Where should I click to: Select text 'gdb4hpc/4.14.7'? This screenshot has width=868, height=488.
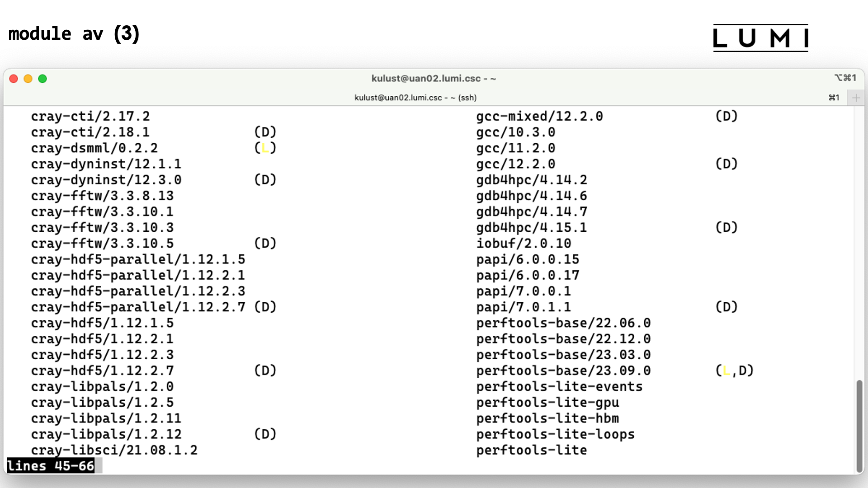(532, 212)
